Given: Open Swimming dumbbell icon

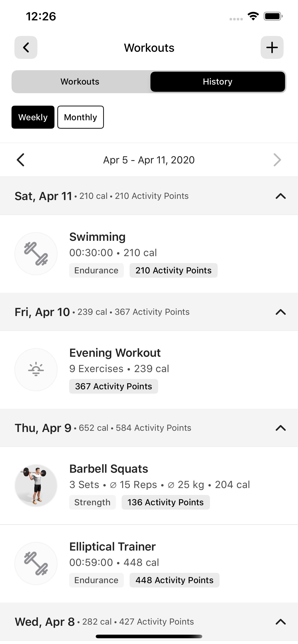Looking at the screenshot, I should 36,253.
